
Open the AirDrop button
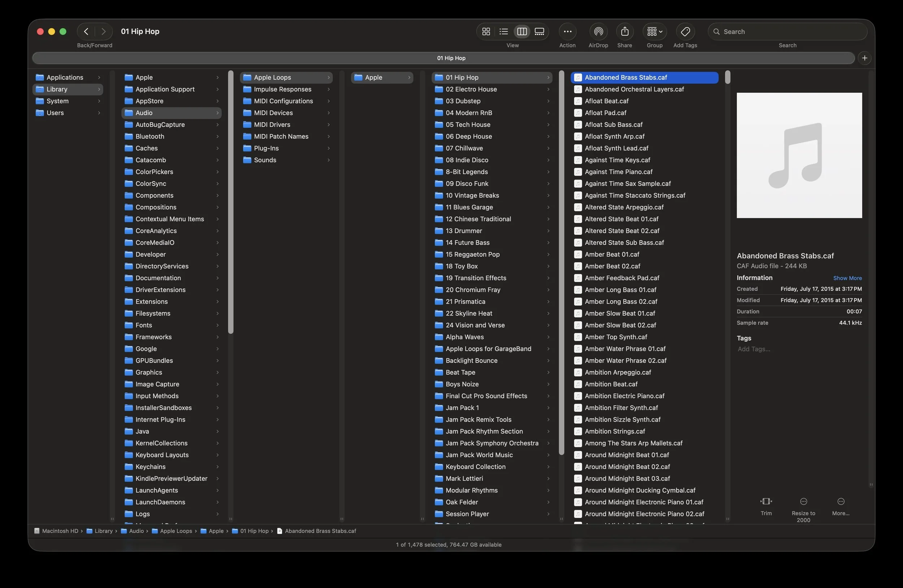[598, 31]
